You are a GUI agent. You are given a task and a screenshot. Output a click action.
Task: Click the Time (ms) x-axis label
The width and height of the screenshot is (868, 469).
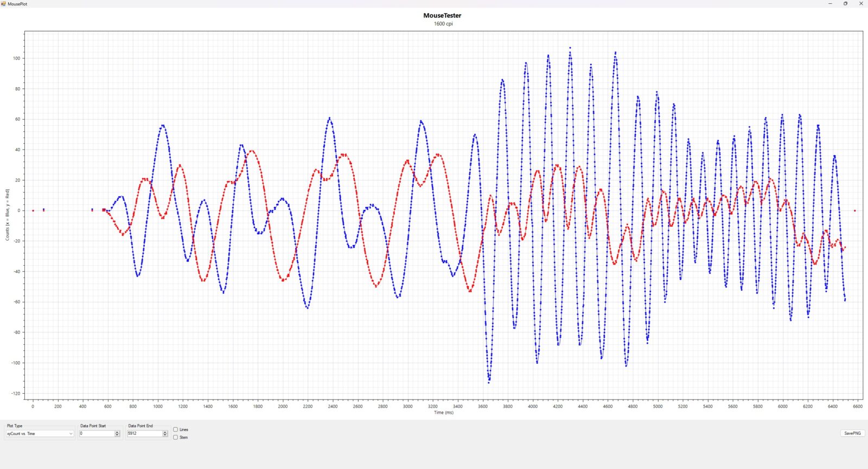[x=443, y=413]
